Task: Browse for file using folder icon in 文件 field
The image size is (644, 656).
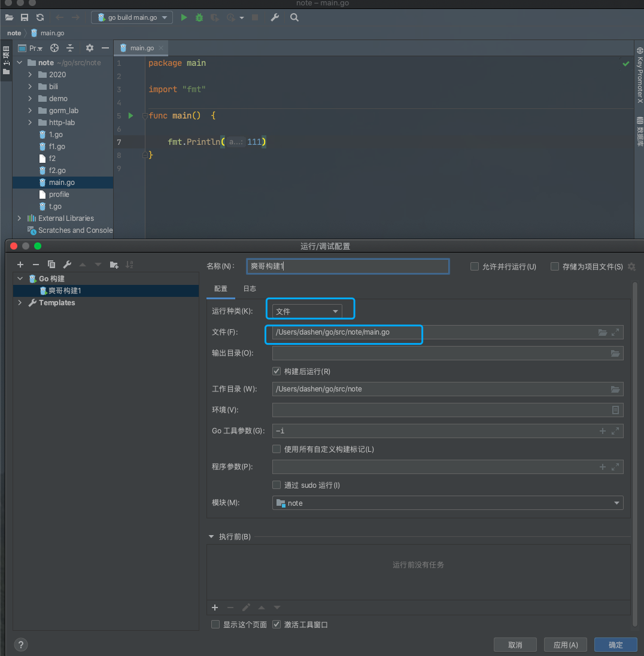Action: (602, 332)
